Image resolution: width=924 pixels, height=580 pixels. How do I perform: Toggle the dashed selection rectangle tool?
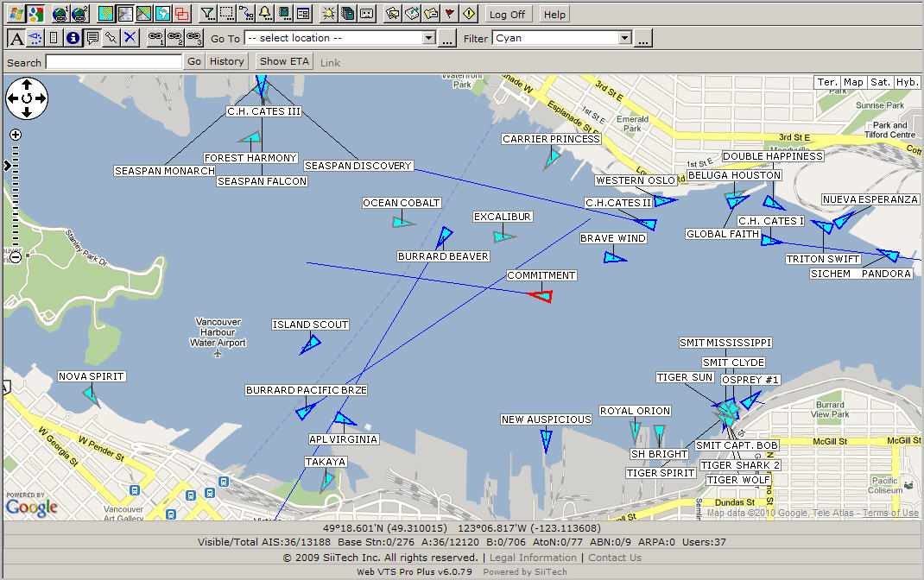227,14
